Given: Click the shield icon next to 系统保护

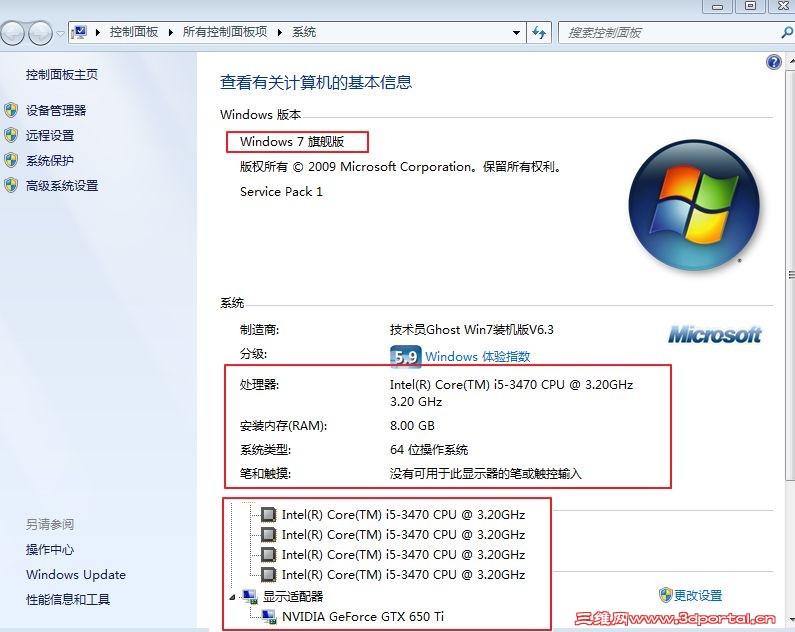Looking at the screenshot, I should 11,161.
